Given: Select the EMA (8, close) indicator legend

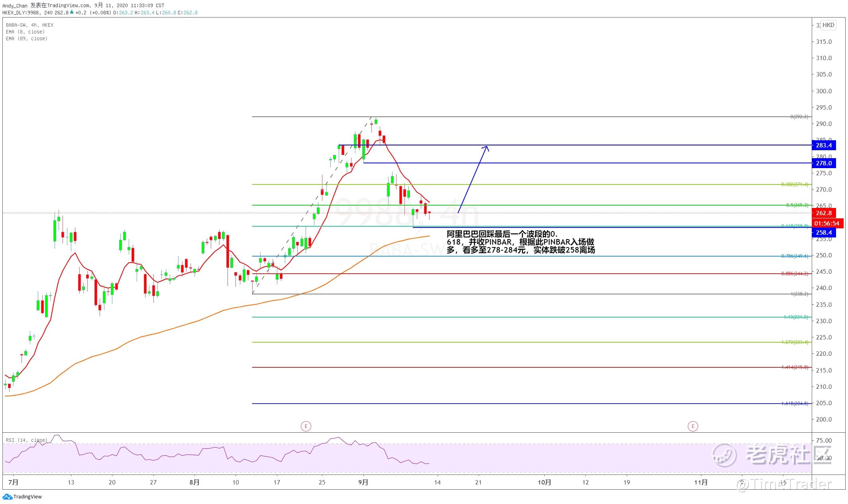Looking at the screenshot, I should click(25, 32).
